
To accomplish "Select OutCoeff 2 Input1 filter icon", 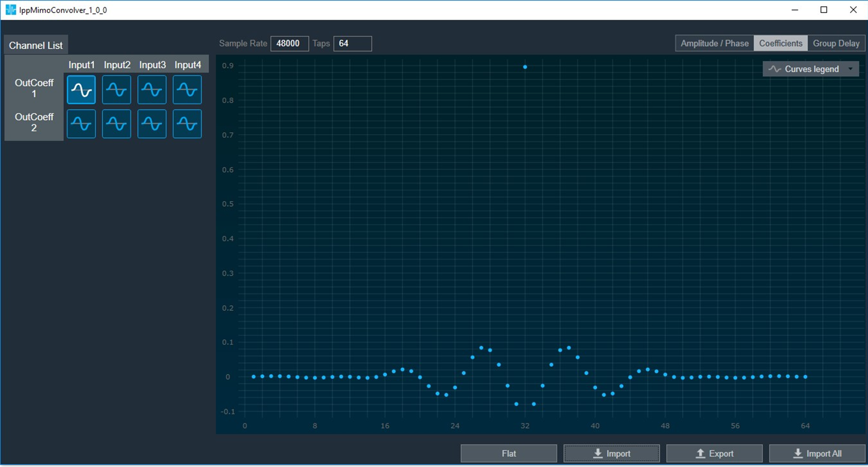I will tap(81, 124).
